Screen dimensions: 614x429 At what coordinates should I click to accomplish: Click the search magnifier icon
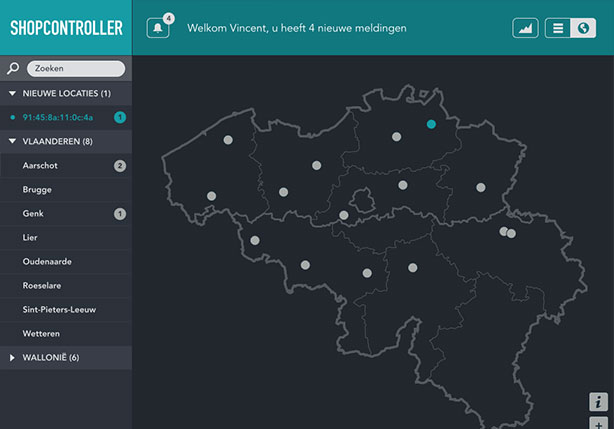(13, 68)
